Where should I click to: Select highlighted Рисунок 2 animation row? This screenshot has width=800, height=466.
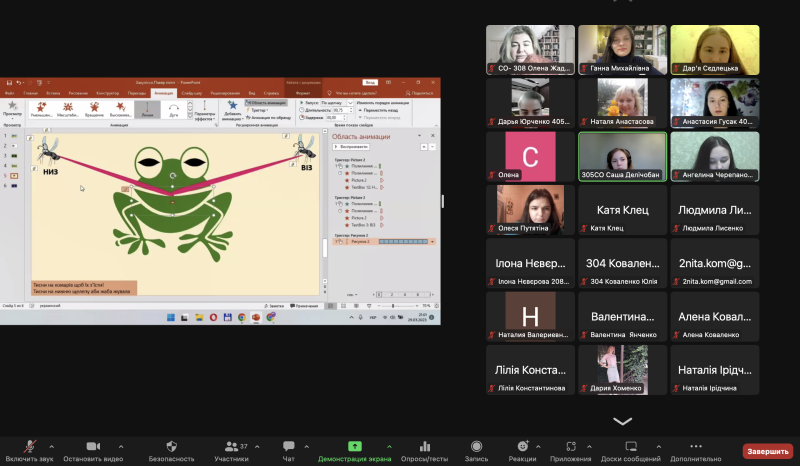coord(384,241)
